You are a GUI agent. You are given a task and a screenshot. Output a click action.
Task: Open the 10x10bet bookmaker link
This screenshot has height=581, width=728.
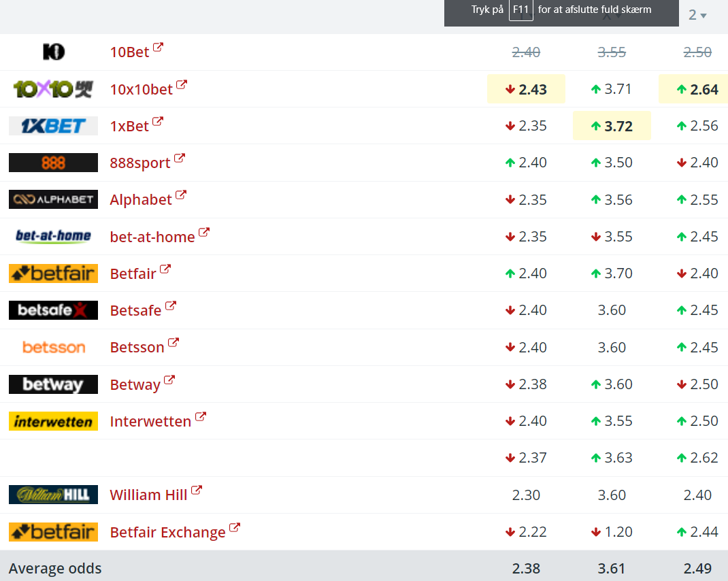[141, 89]
